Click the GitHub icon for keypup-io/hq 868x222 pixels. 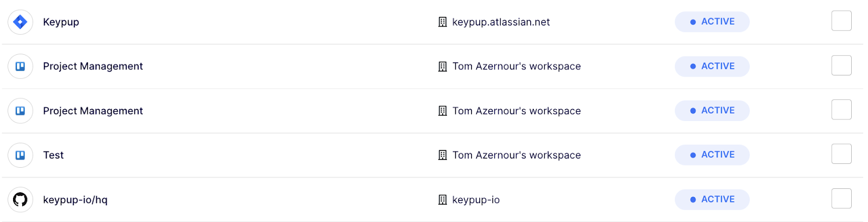coord(20,200)
